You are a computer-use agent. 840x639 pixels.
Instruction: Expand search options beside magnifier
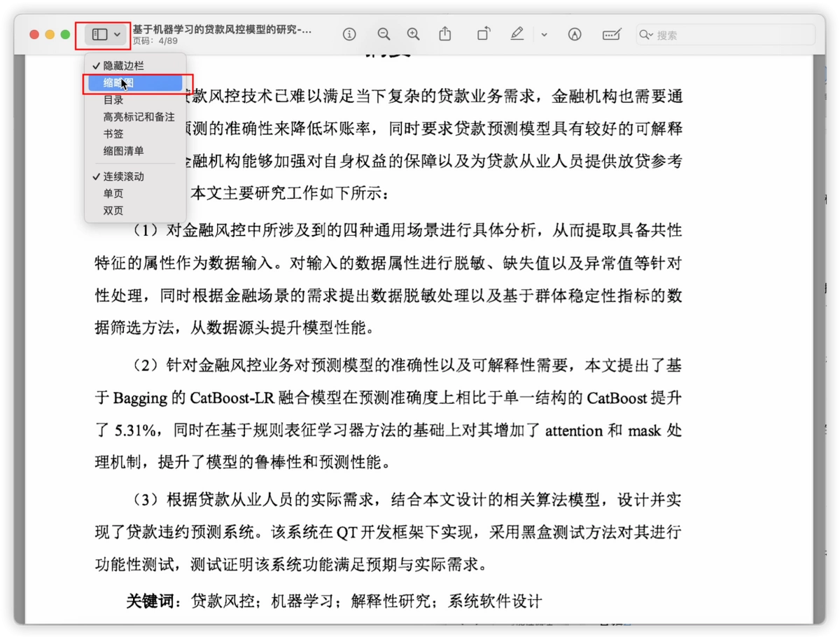tap(646, 34)
